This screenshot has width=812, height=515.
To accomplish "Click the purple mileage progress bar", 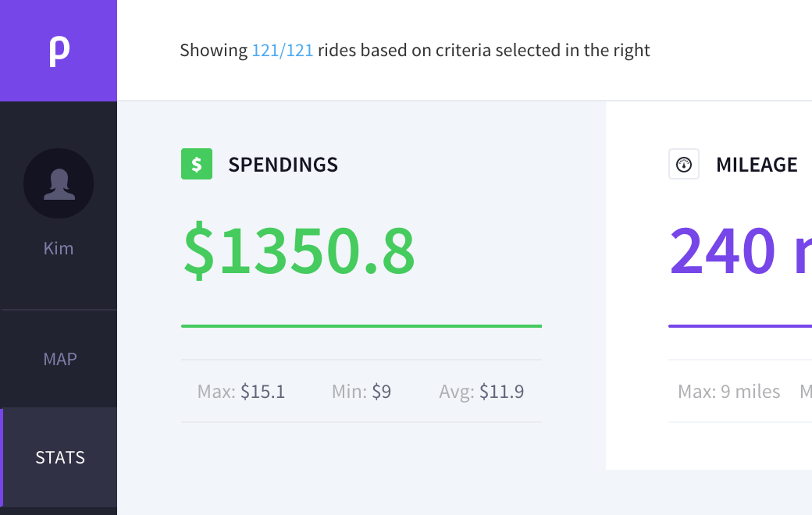I will (x=740, y=326).
